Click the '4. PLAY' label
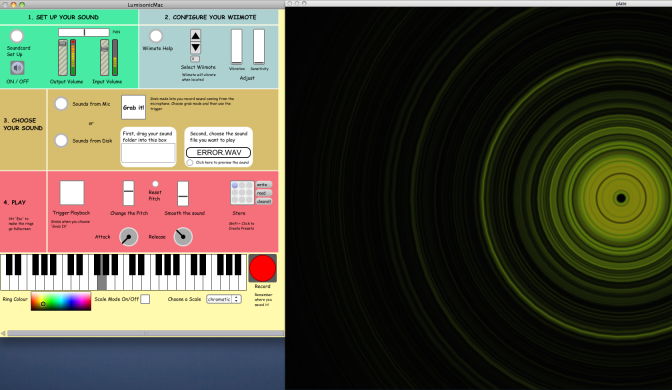The image size is (672, 390). (15, 202)
